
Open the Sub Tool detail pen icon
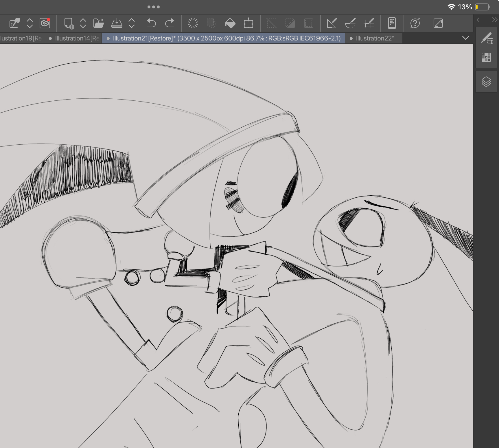(x=487, y=38)
